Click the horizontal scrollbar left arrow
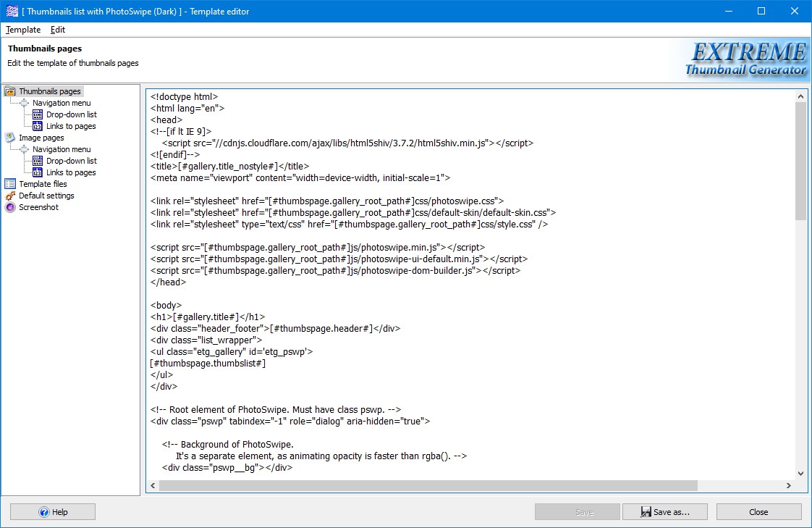Viewport: 812px width, 528px height. click(153, 485)
